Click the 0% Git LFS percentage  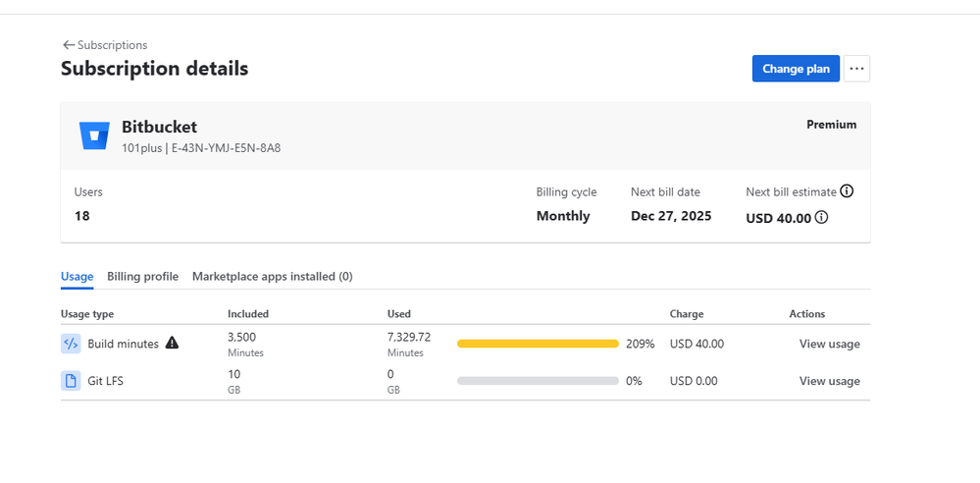(x=634, y=381)
